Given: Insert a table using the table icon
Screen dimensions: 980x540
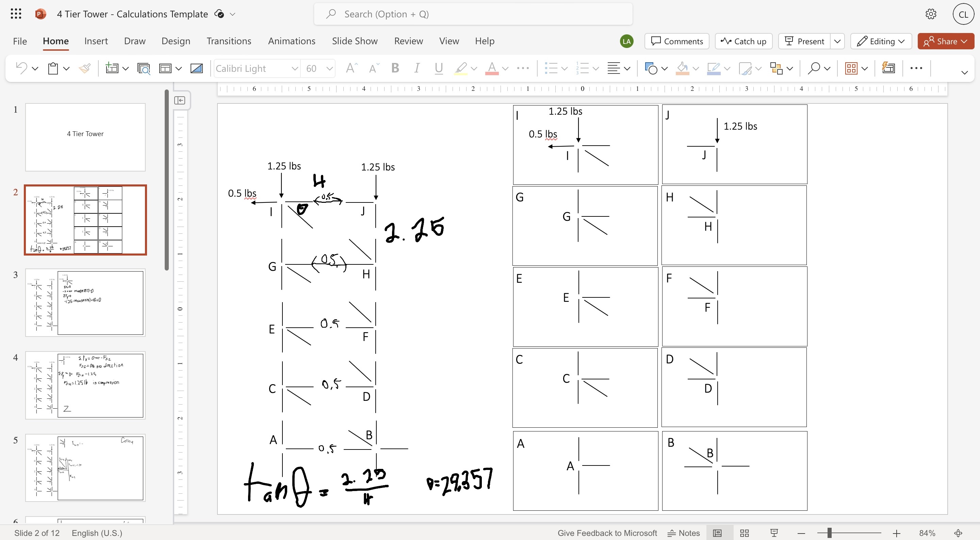Looking at the screenshot, I should point(851,68).
